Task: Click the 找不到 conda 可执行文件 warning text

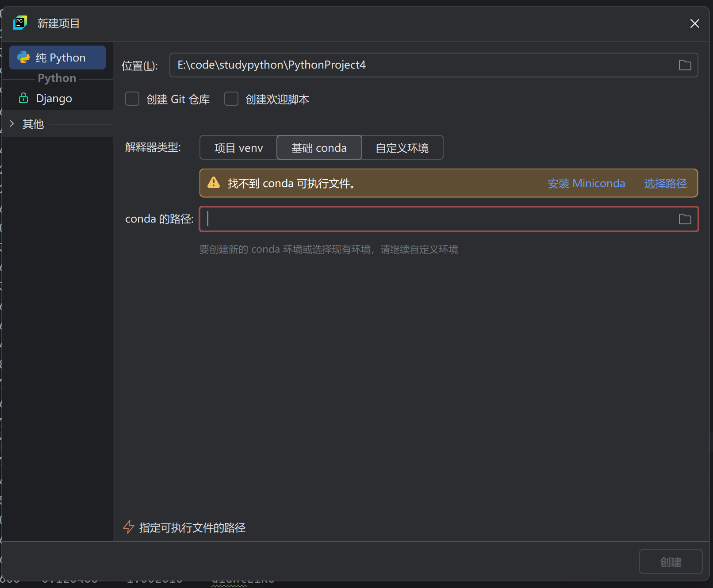Action: tap(291, 183)
